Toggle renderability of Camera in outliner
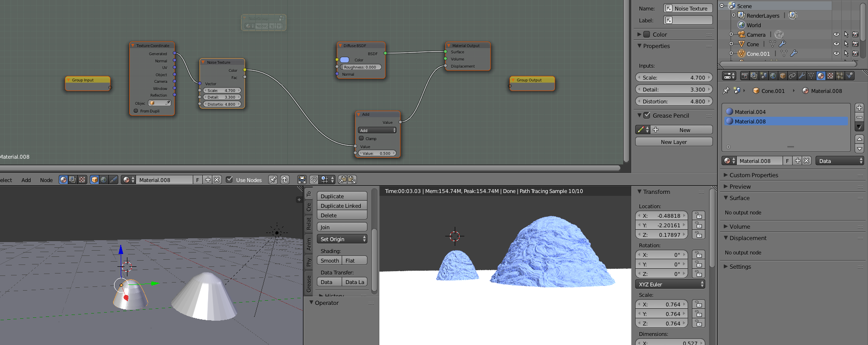868x345 pixels. [x=856, y=34]
